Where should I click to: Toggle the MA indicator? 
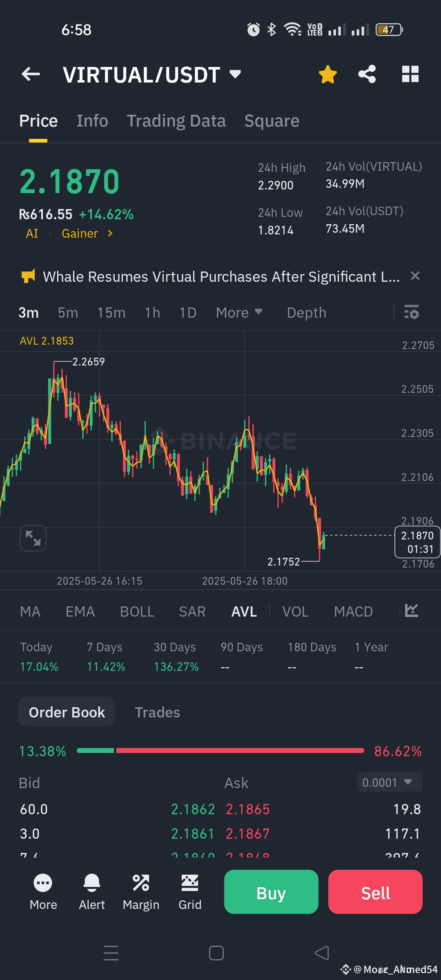point(30,612)
